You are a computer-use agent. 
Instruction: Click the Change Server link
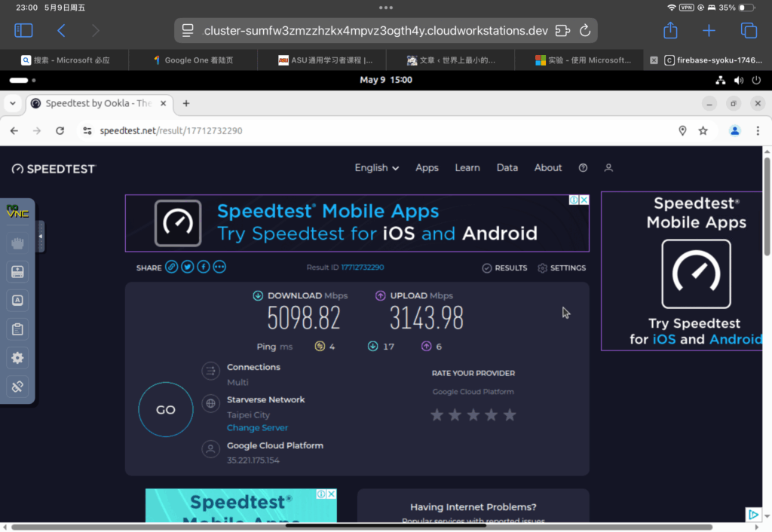(x=258, y=428)
